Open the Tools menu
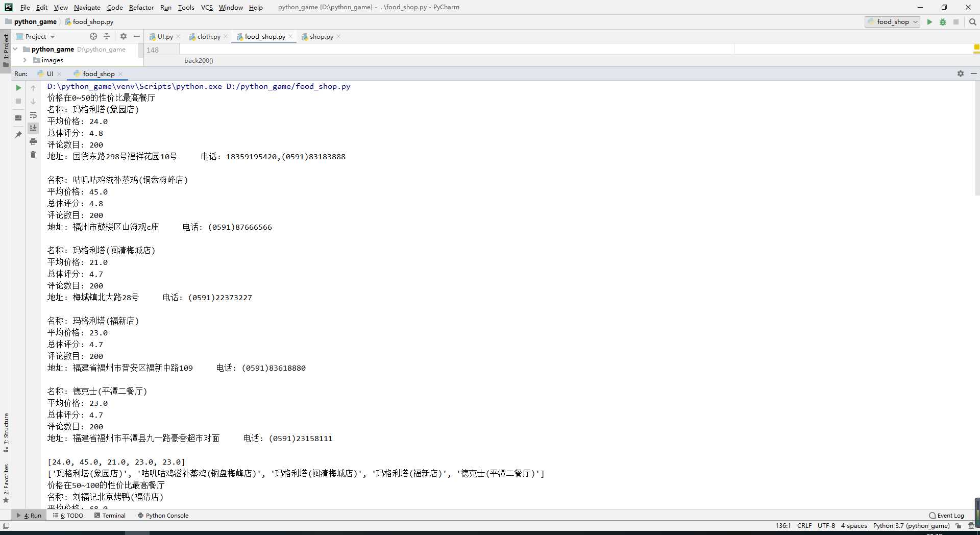Viewport: 980px width, 535px height. (x=186, y=7)
